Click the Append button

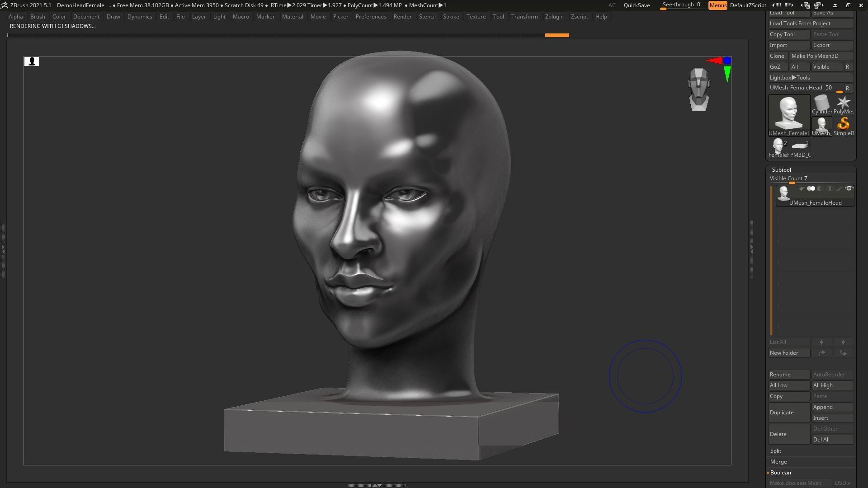[832, 407]
